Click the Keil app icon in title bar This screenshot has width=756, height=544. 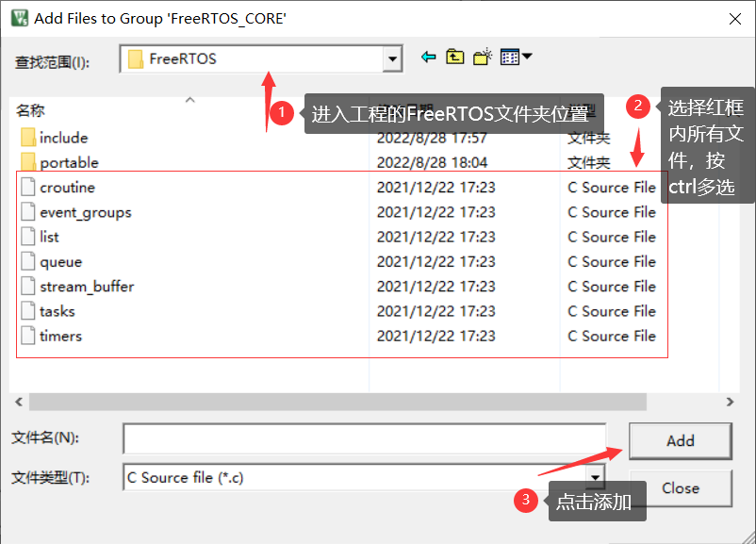click(20, 18)
